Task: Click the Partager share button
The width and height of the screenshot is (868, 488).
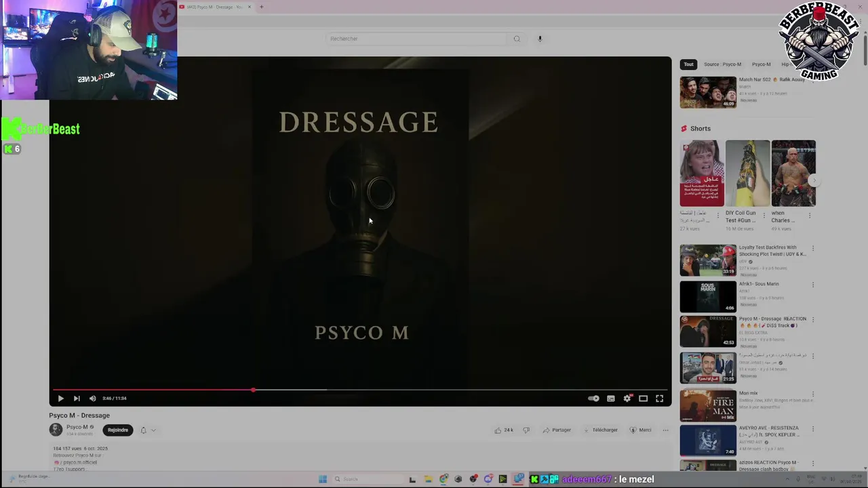Action: click(x=557, y=430)
